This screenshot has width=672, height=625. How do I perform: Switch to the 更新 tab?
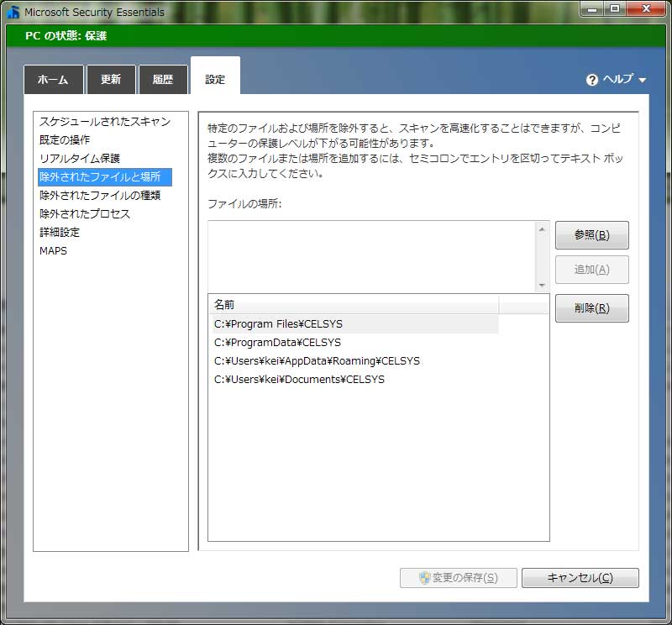pos(111,80)
